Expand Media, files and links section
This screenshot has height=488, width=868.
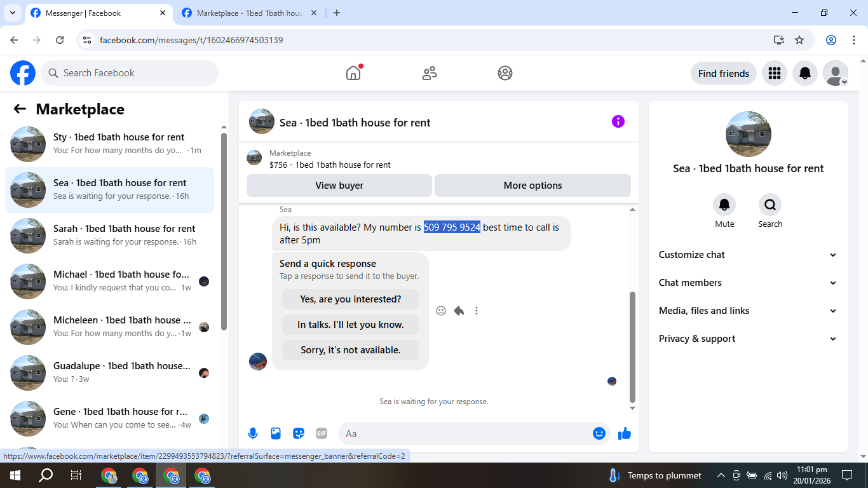tap(749, 311)
